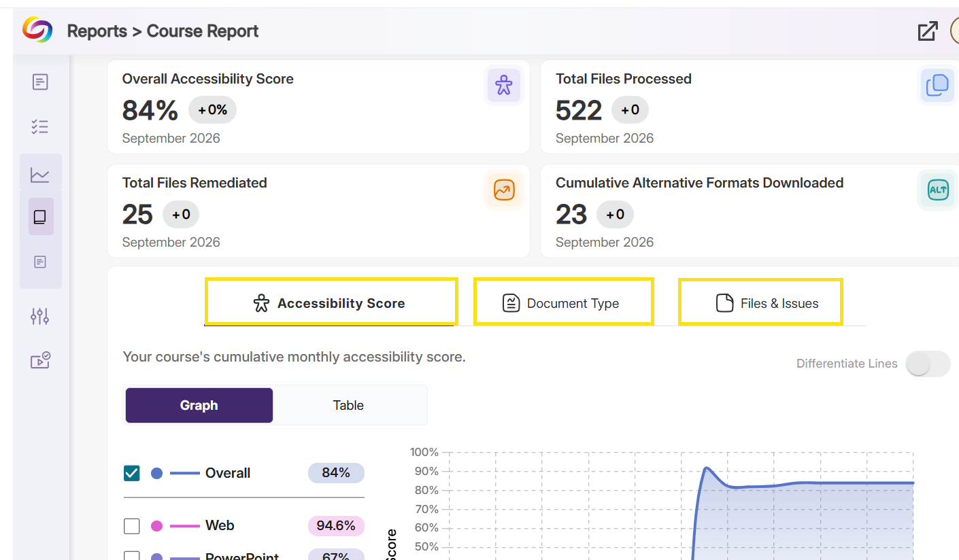959x560 pixels.
Task: Open the checklist icon in sidebar
Action: [40, 126]
